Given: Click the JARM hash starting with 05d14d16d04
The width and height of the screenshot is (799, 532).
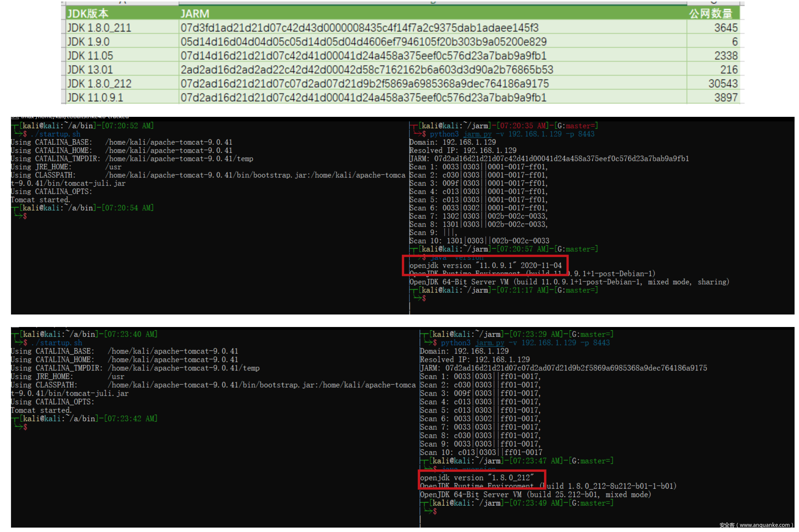Looking at the screenshot, I should (363, 42).
